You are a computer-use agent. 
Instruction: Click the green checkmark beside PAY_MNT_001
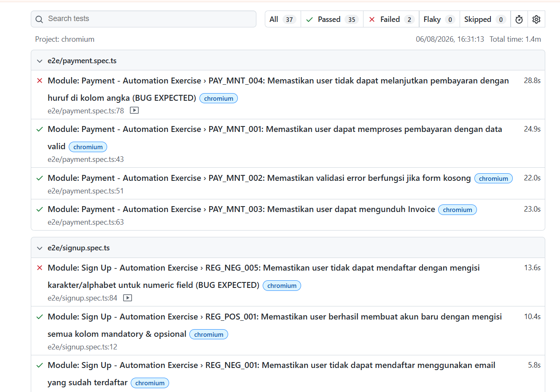click(40, 129)
